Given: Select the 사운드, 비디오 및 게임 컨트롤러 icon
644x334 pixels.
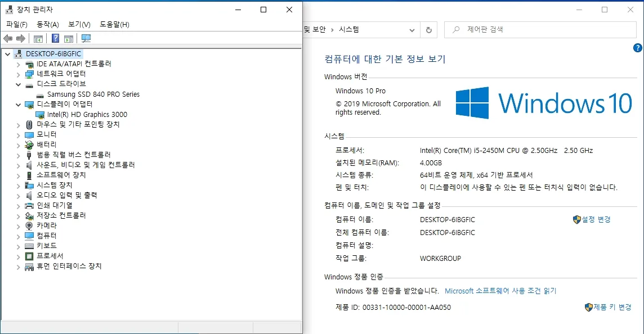Looking at the screenshot, I should click(x=29, y=165).
